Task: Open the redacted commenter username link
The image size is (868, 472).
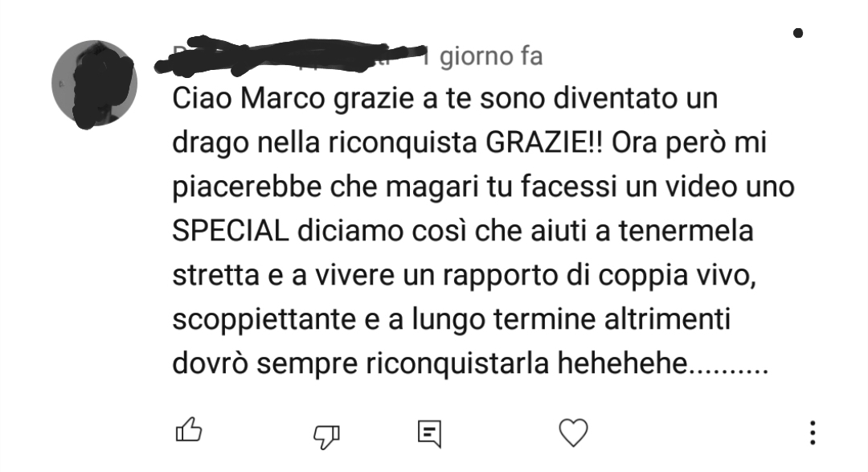Action: [x=288, y=56]
